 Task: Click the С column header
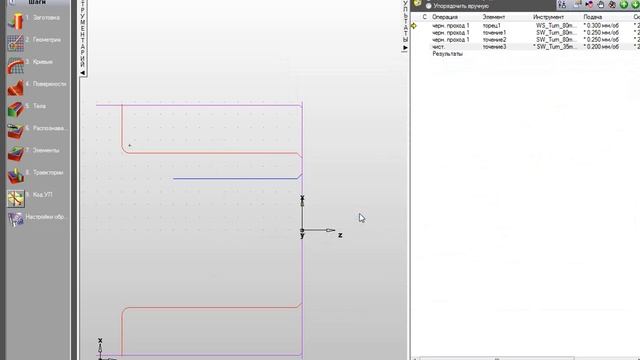[x=424, y=17]
